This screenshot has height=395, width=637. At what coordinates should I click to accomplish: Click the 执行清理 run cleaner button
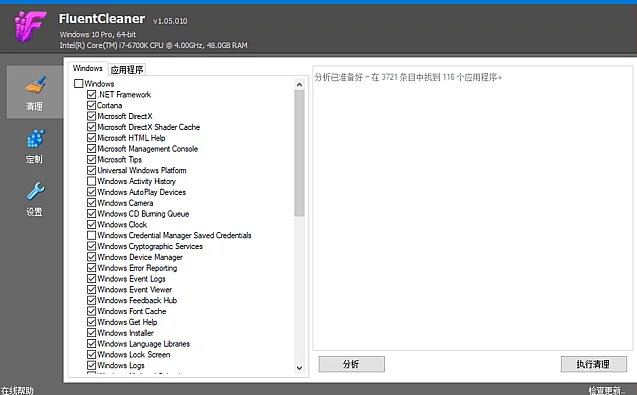tap(594, 364)
